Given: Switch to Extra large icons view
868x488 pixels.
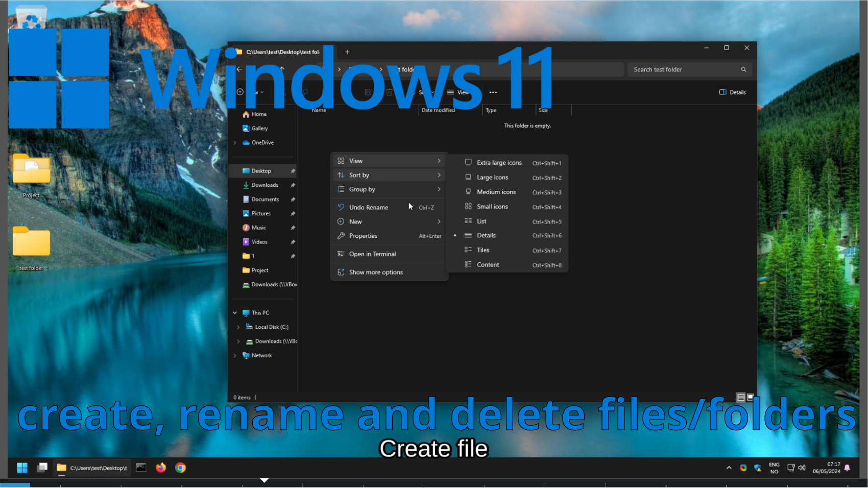Looking at the screenshot, I should pyautogui.click(x=499, y=163).
